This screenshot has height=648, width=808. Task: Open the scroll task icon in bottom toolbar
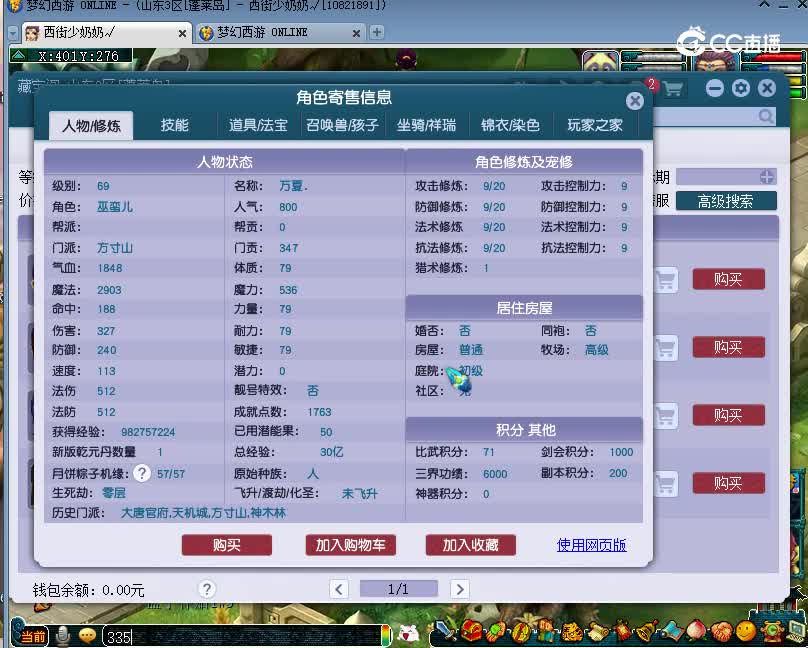(598, 632)
